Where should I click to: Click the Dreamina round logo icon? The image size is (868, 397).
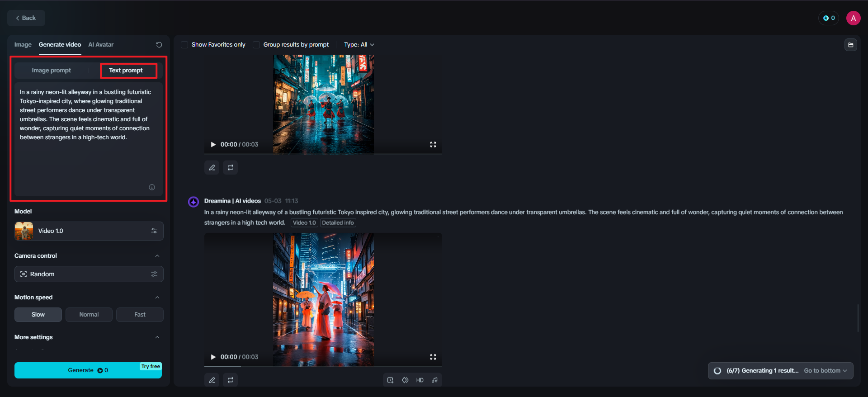193,202
